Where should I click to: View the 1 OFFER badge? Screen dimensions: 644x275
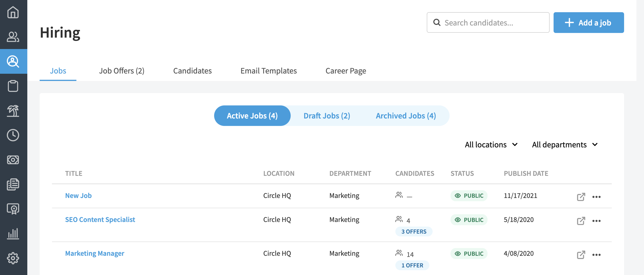point(412,265)
